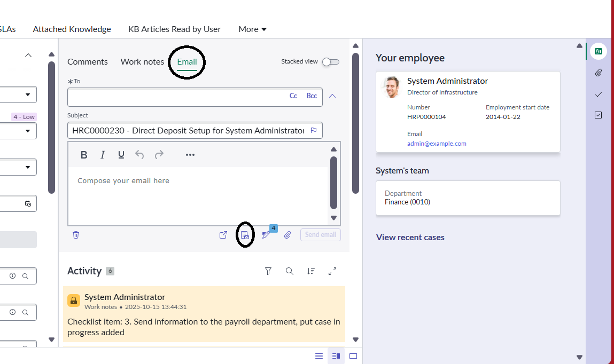The width and height of the screenshot is (614, 364).
Task: Click the Activity count badge showing 6
Action: pyautogui.click(x=110, y=271)
